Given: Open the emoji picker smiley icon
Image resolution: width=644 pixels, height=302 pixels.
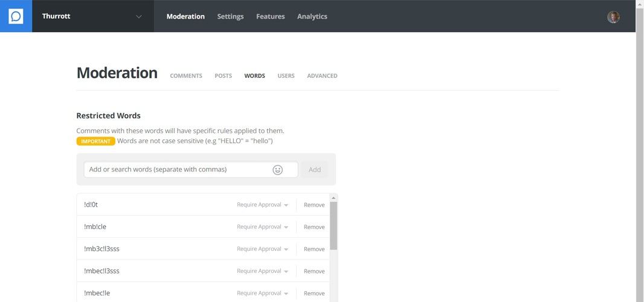Looking at the screenshot, I should 277,170.
